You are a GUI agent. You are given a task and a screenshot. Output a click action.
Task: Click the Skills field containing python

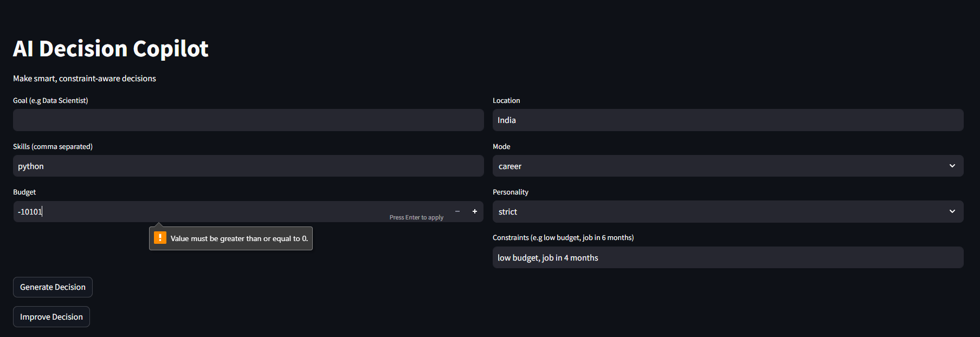[248, 166]
